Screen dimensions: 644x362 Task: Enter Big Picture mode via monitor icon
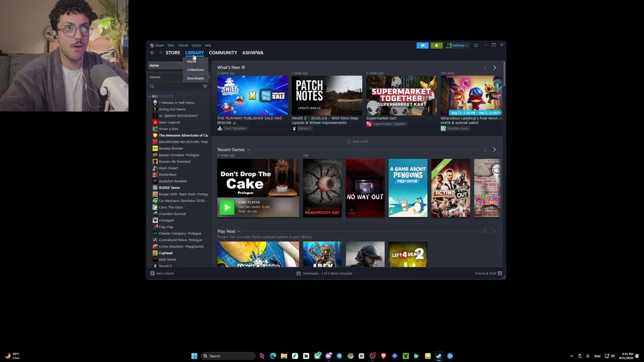tap(475, 45)
